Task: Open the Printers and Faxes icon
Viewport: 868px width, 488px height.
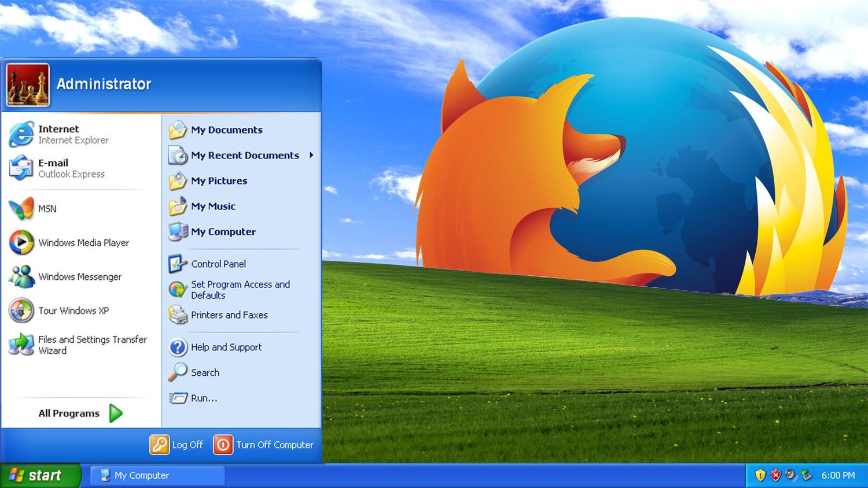Action: pos(178,315)
